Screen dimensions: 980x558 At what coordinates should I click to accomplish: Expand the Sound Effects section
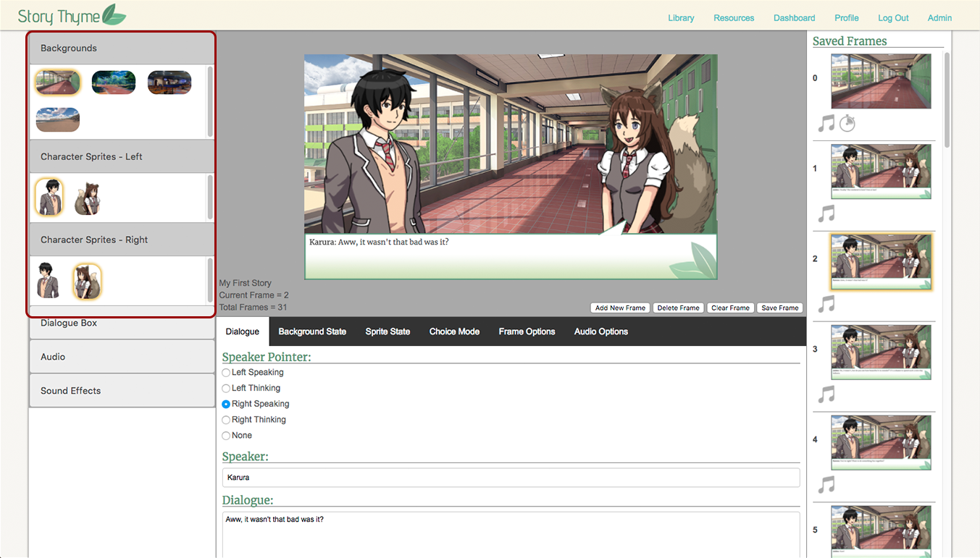click(x=122, y=391)
